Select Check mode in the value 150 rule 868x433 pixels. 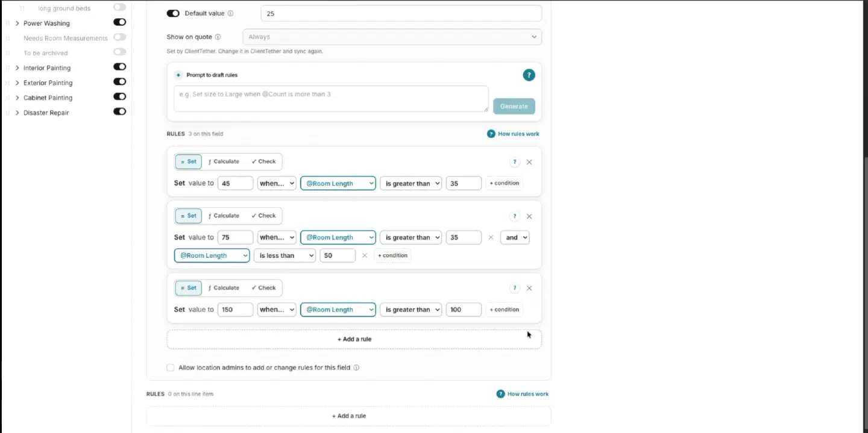click(x=263, y=288)
